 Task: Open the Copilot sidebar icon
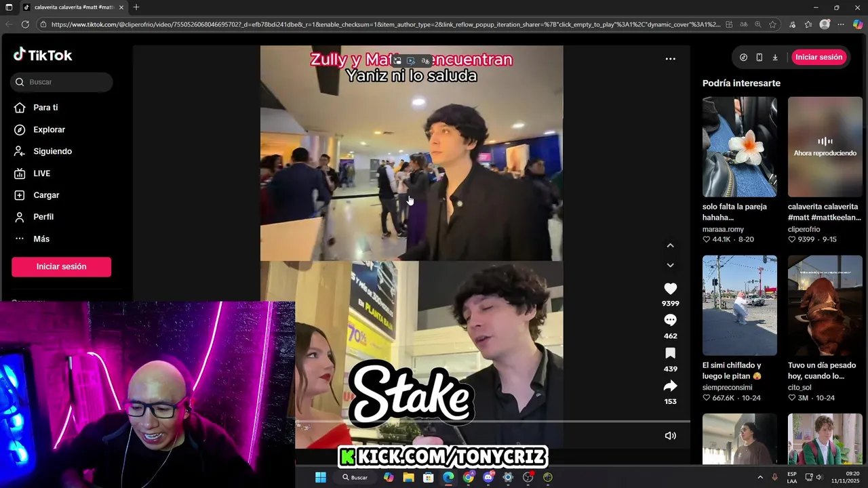[x=858, y=24]
